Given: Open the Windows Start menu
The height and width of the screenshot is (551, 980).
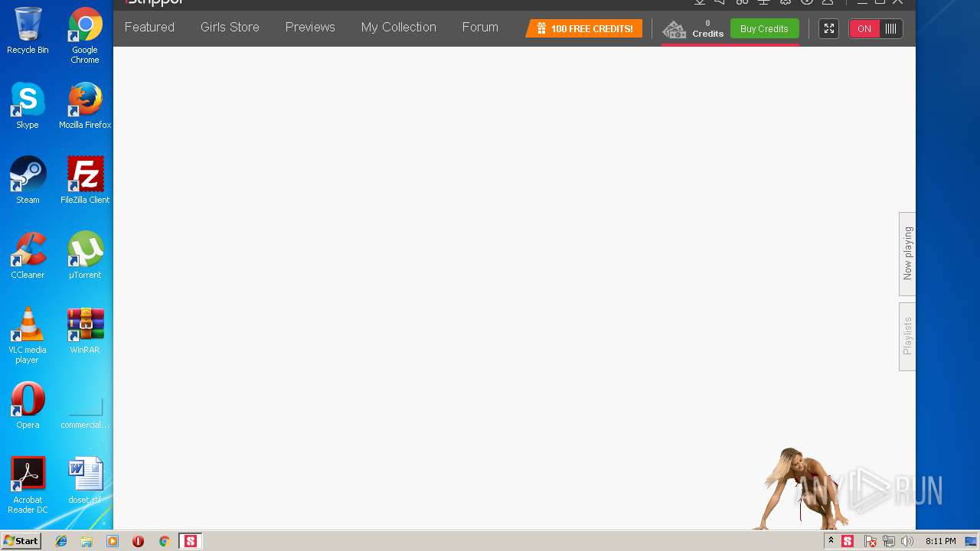Looking at the screenshot, I should click(x=21, y=541).
